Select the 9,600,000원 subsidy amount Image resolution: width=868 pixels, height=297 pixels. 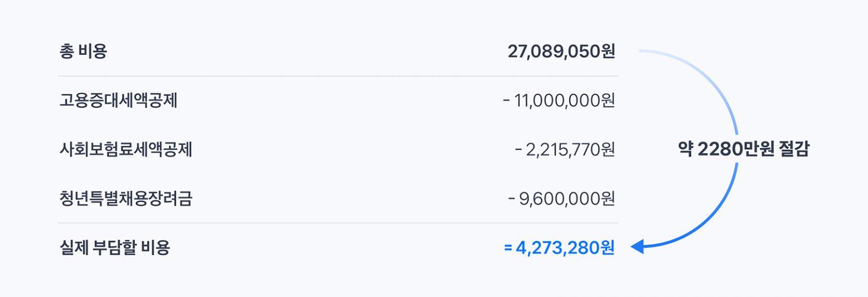tap(567, 199)
